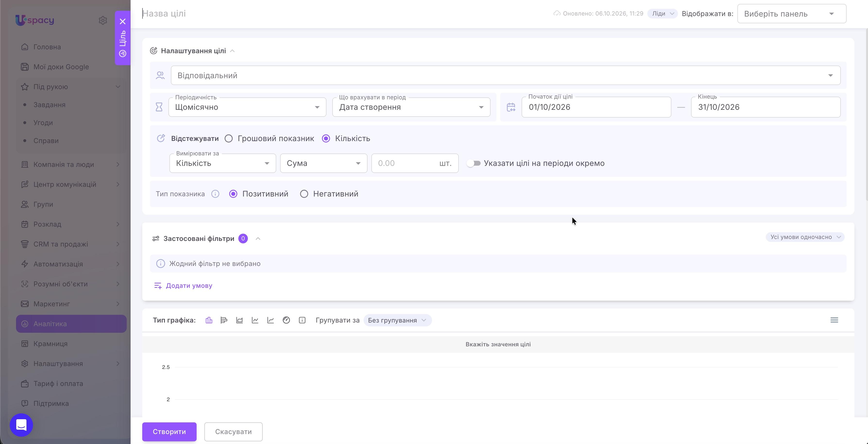Image resolution: width=868 pixels, height=444 pixels.
Task: Open Головна in the sidebar
Action: [x=71, y=47]
